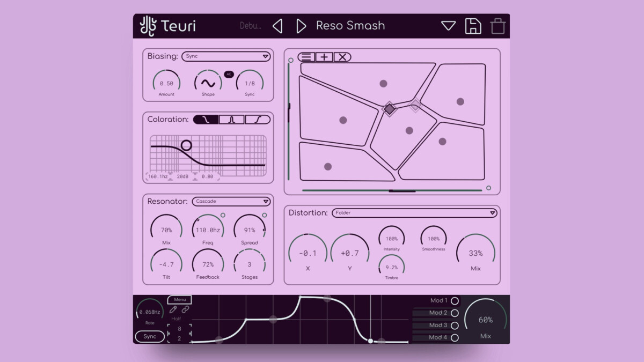This screenshot has width=644, height=362.
Task: Expand the Resonator dropdown showing Cascade
Action: [x=231, y=201]
